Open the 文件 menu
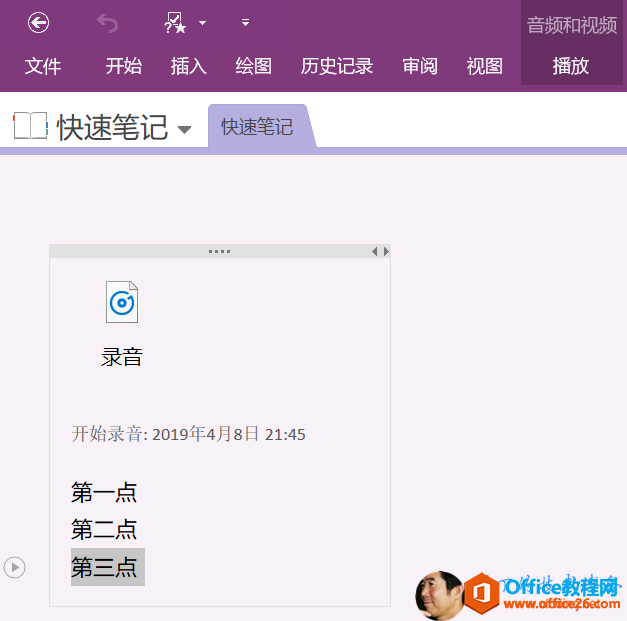Viewport: 627px width, 621px height. [43, 66]
